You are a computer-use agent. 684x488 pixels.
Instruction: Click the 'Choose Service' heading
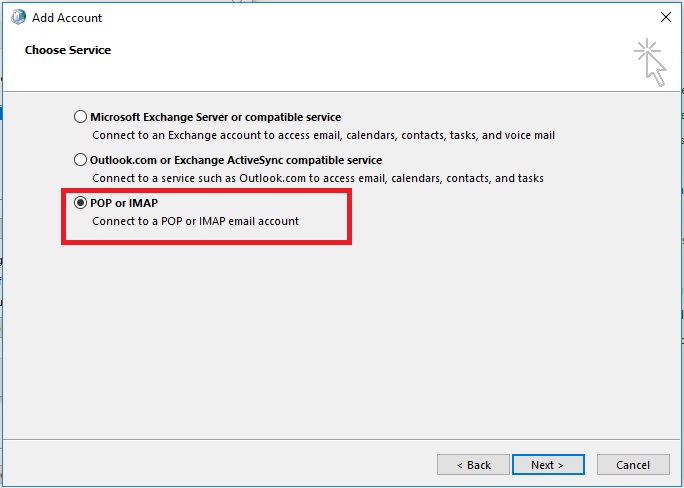click(68, 50)
